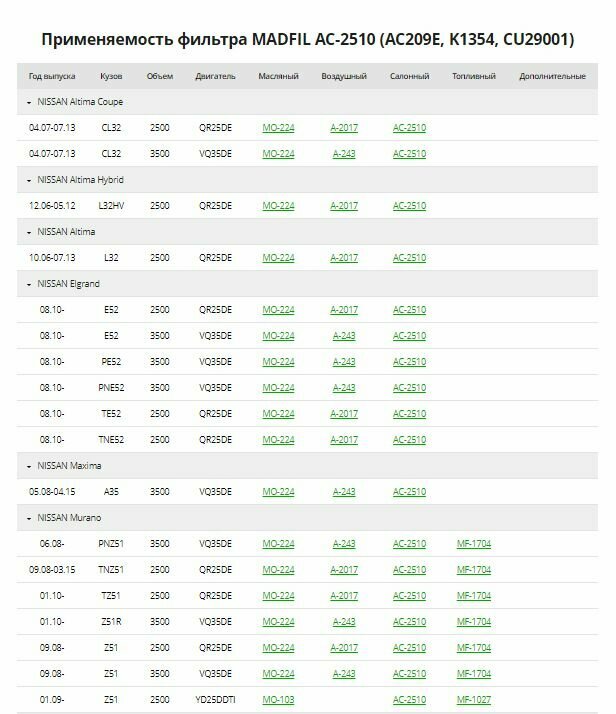
Task: Collapse the NISSAN Maxima group
Action: [x=29, y=466]
